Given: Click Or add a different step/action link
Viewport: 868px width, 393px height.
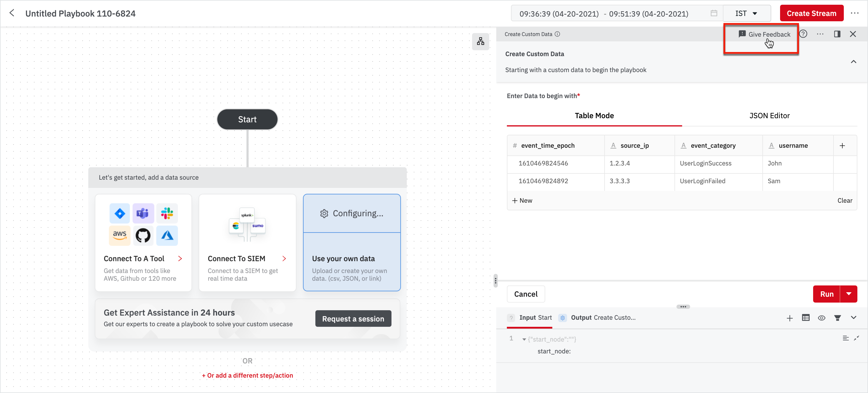Looking at the screenshot, I should (x=247, y=376).
